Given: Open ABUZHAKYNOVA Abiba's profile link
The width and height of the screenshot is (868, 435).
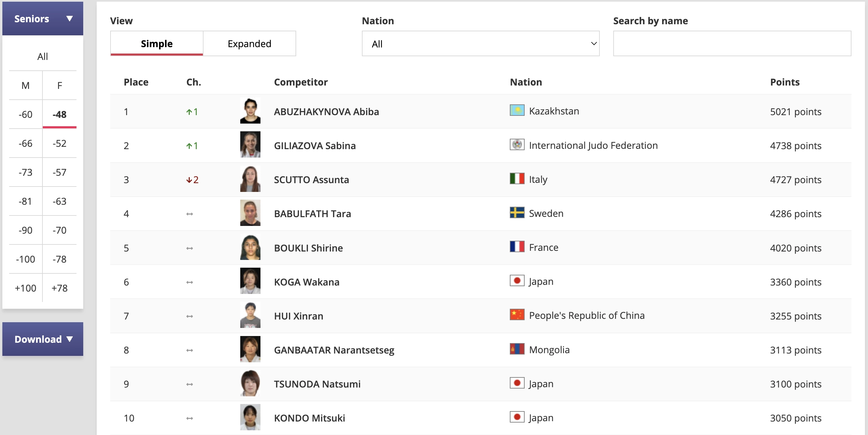Looking at the screenshot, I should coord(326,112).
